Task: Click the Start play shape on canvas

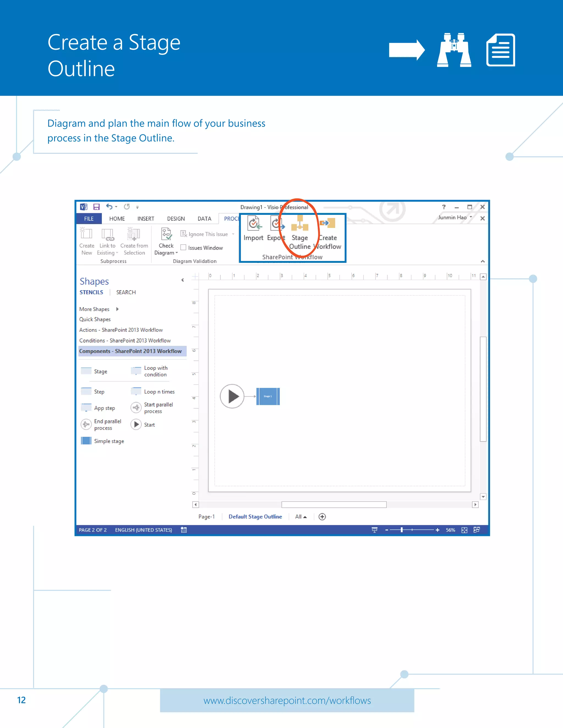Action: click(x=232, y=396)
